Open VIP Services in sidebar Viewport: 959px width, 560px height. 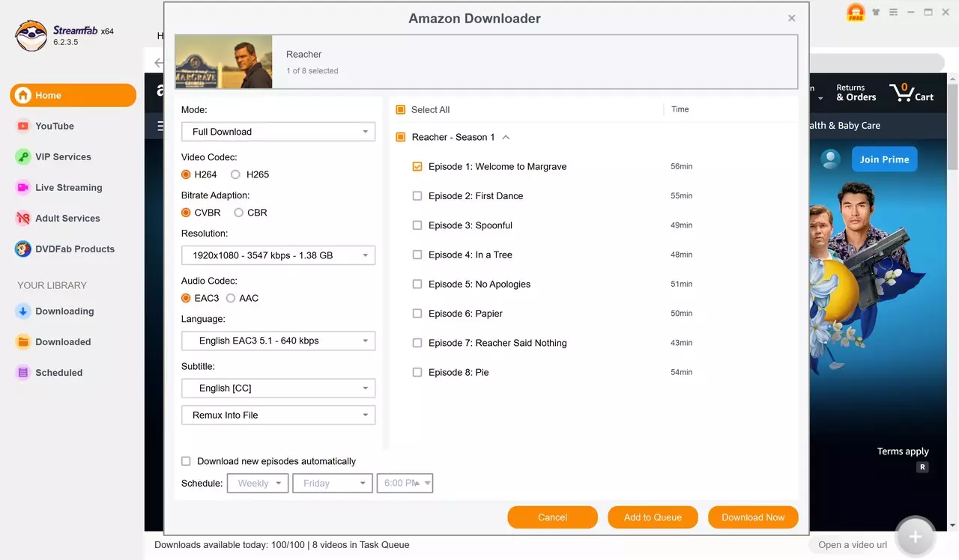click(x=63, y=156)
